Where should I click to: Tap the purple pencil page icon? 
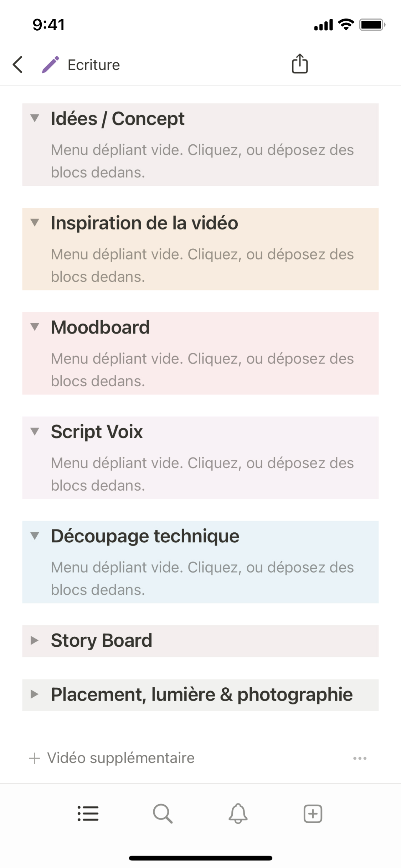coord(51,64)
